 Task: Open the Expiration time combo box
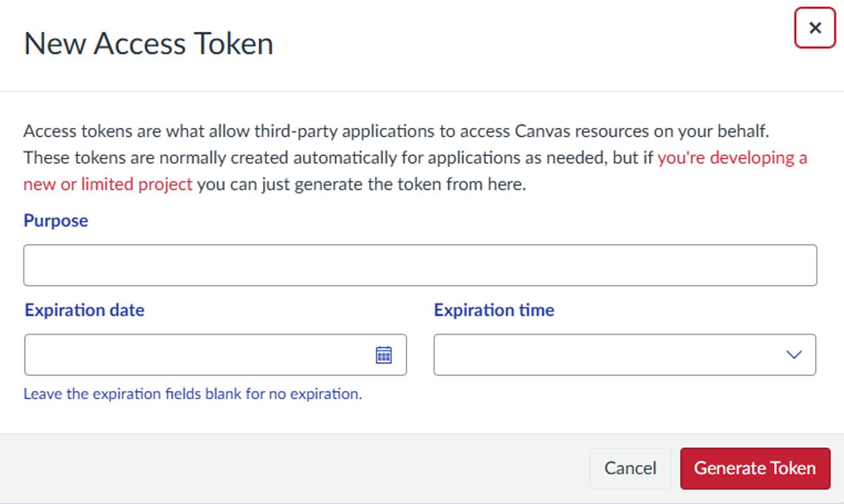pyautogui.click(x=624, y=354)
